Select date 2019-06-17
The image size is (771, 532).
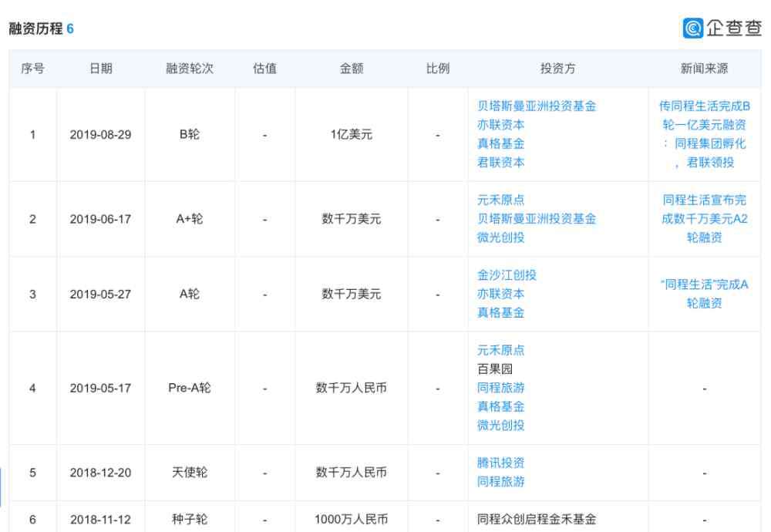click(x=100, y=219)
